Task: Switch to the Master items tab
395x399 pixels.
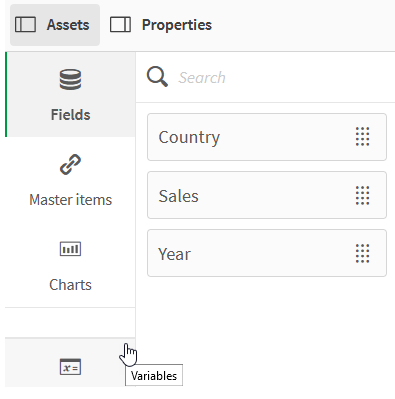Action: coord(70,180)
